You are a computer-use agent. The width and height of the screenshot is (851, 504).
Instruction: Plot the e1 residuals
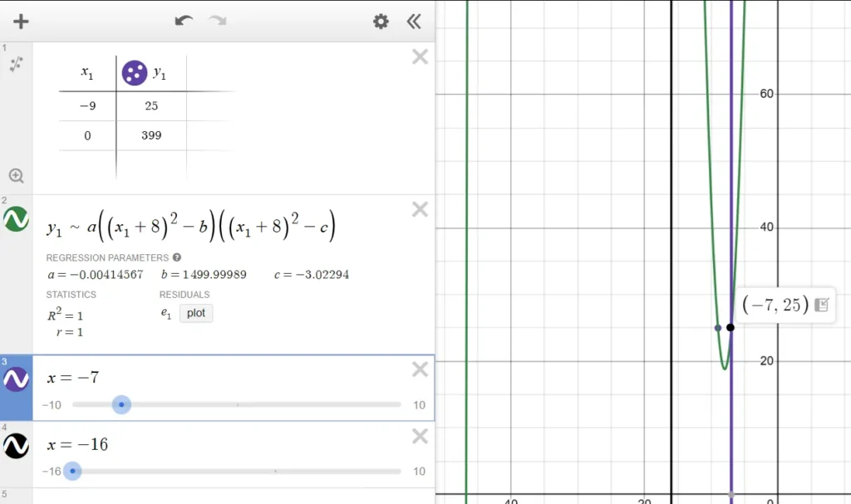point(196,313)
